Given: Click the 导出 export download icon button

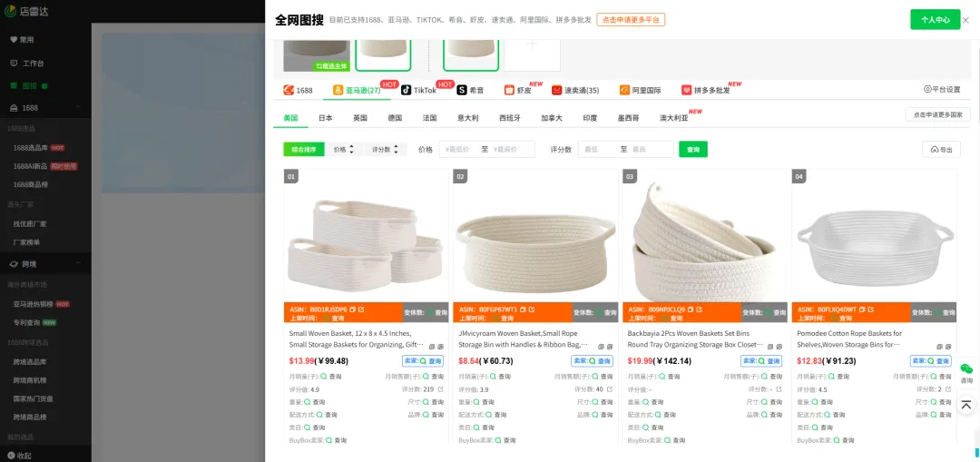Looking at the screenshot, I should (941, 150).
